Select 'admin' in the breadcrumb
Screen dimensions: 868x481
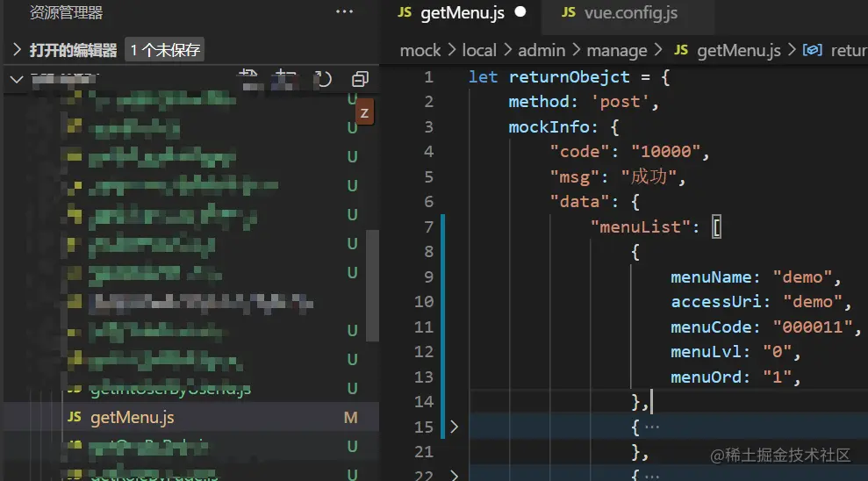pos(542,50)
